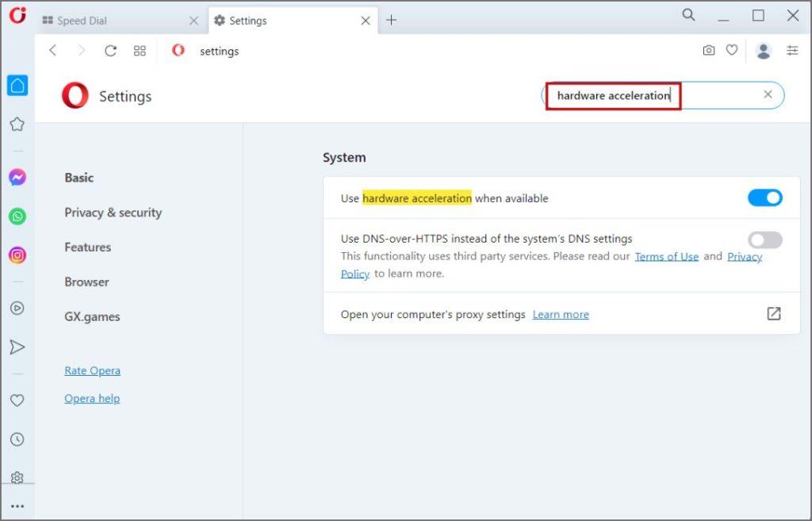Screen dimensions: 812x521
Task: Open WhatsApp in the sidebar
Action: [17, 216]
